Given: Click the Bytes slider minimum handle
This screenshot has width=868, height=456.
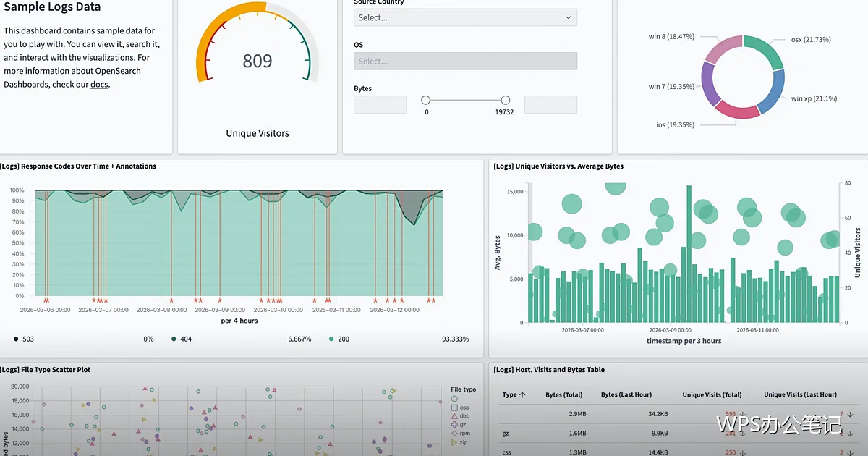Looking at the screenshot, I should pyautogui.click(x=426, y=101).
